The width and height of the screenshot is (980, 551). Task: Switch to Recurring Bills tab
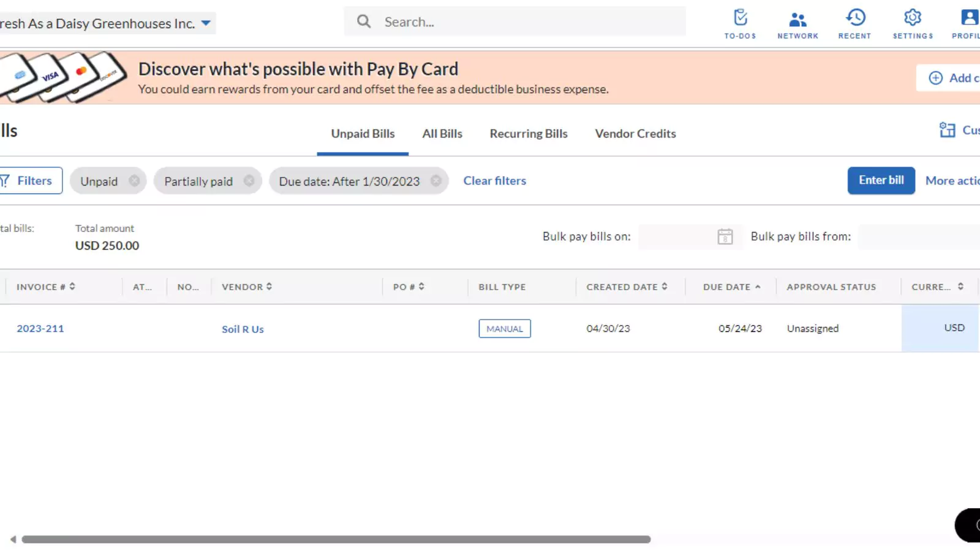coord(529,133)
